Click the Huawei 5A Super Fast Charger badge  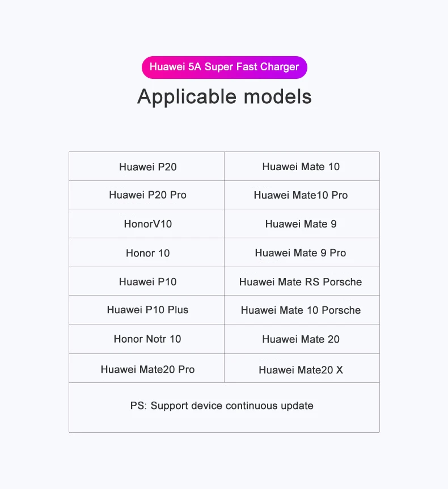click(224, 68)
